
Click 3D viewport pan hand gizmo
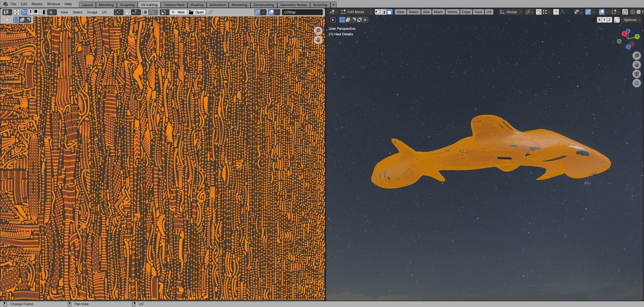[637, 65]
